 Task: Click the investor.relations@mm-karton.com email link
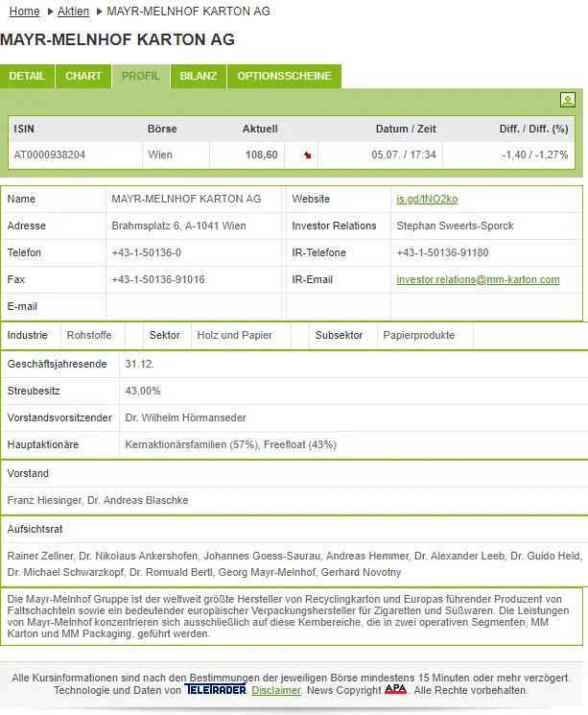478,279
